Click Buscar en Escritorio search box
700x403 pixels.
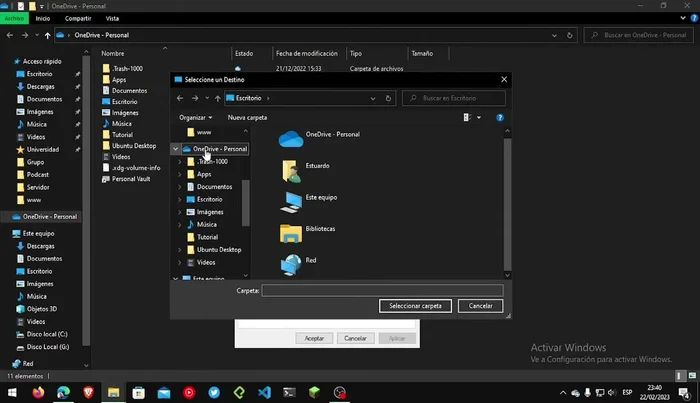454,98
